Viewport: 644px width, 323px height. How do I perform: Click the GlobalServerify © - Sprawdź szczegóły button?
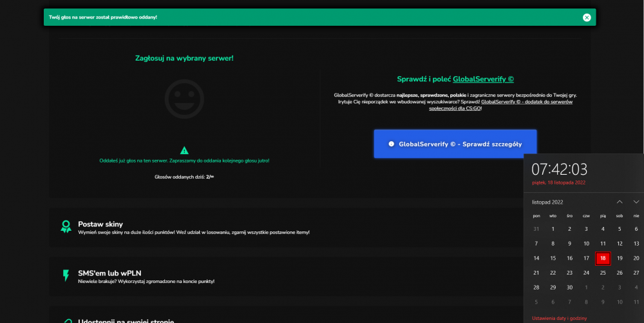(455, 144)
